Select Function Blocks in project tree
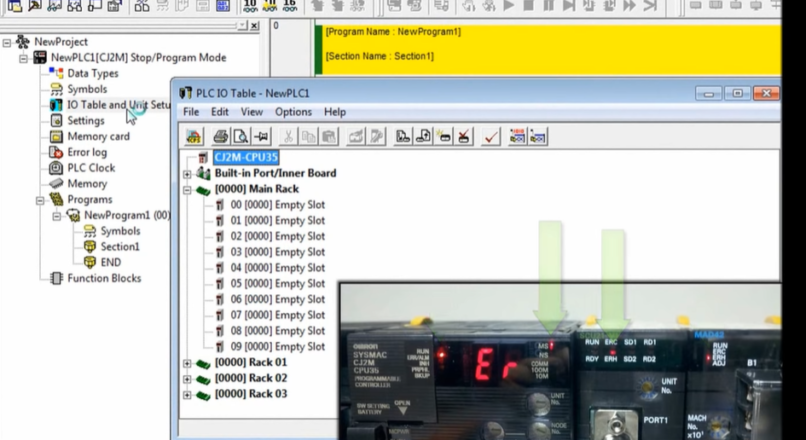The width and height of the screenshot is (806, 440). point(104,279)
